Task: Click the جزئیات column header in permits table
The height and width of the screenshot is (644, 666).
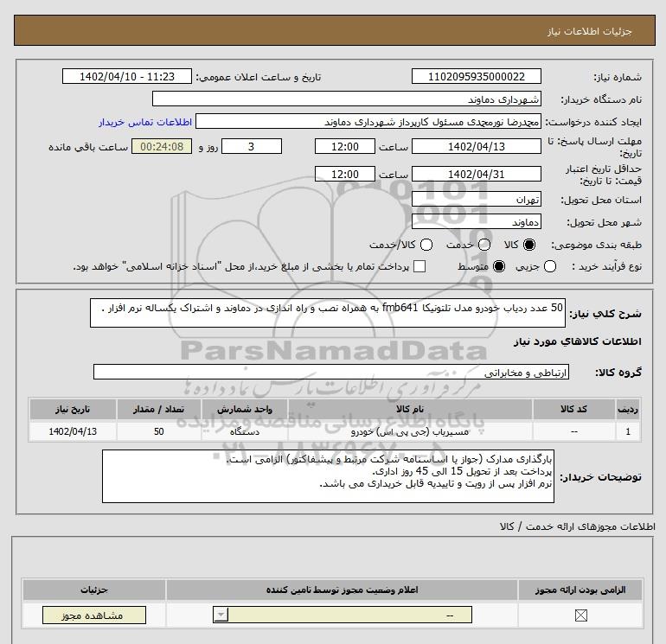Action: [x=94, y=590]
